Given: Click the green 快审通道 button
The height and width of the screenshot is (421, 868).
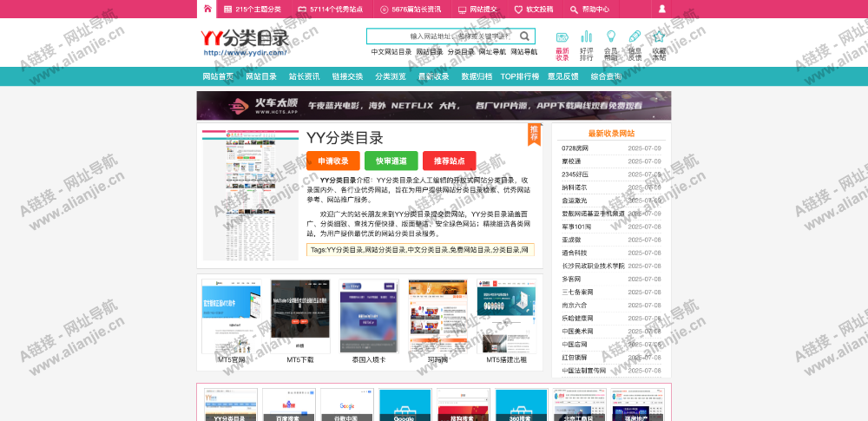Looking at the screenshot, I should click(x=391, y=161).
